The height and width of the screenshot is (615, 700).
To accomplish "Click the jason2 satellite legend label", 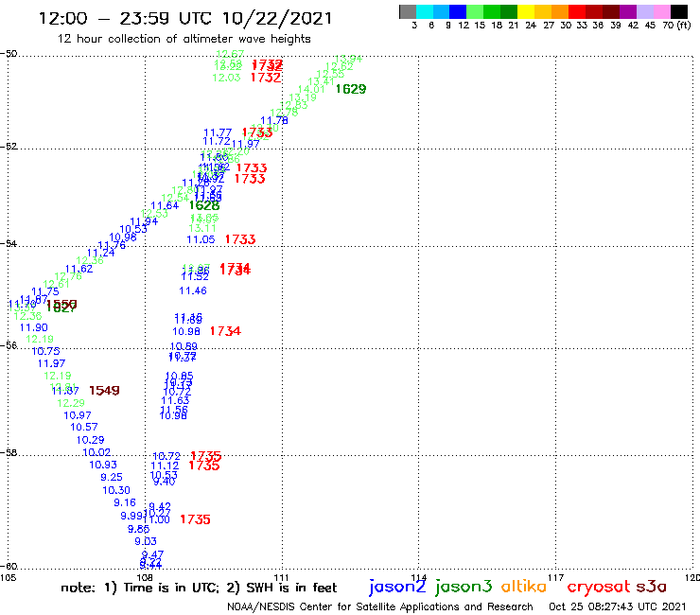I will [x=397, y=587].
